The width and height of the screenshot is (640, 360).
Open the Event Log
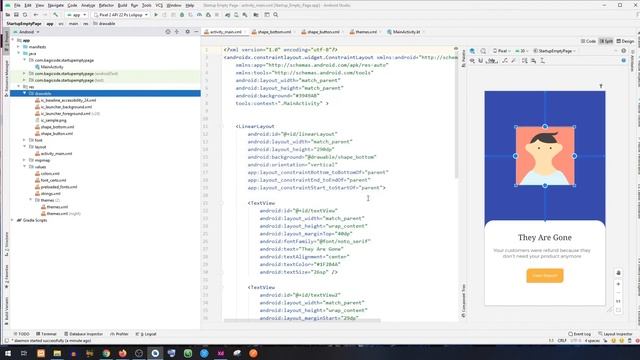(580, 334)
